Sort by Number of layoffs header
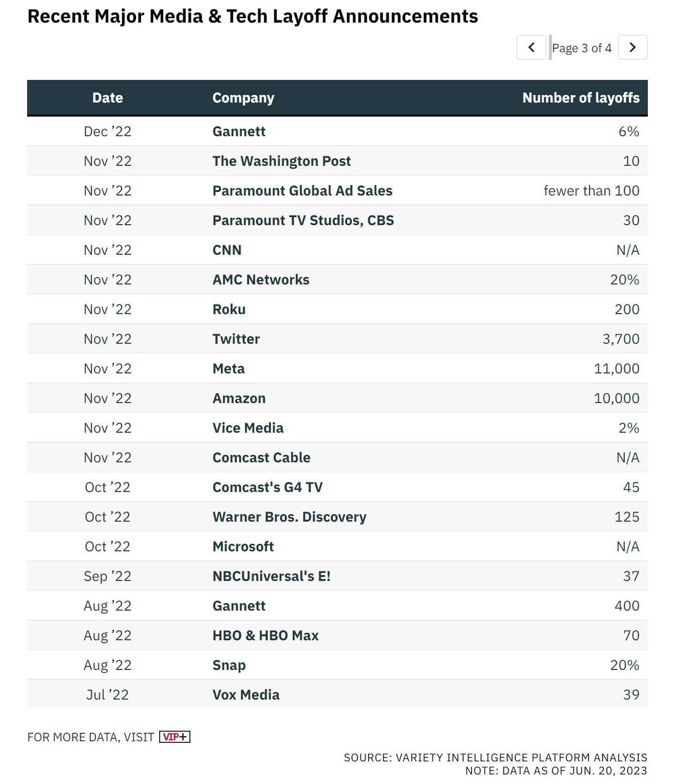 581,97
